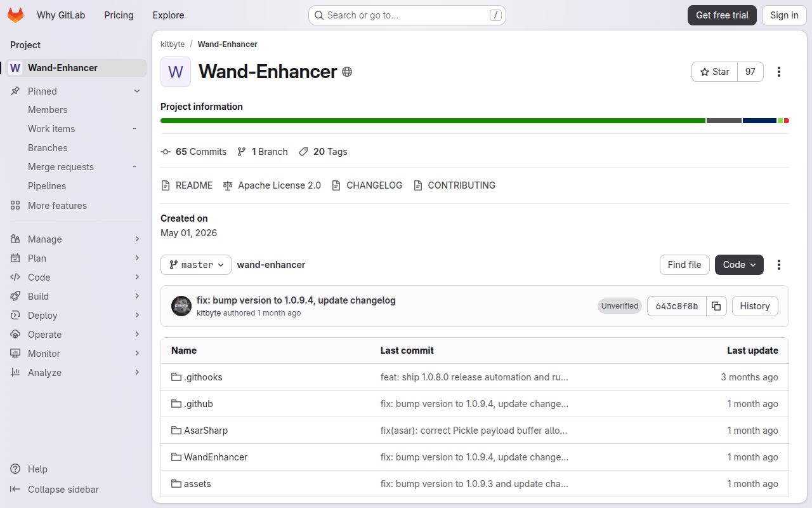Open Members in sidebar
Image resolution: width=812 pixels, height=508 pixels.
(x=48, y=110)
